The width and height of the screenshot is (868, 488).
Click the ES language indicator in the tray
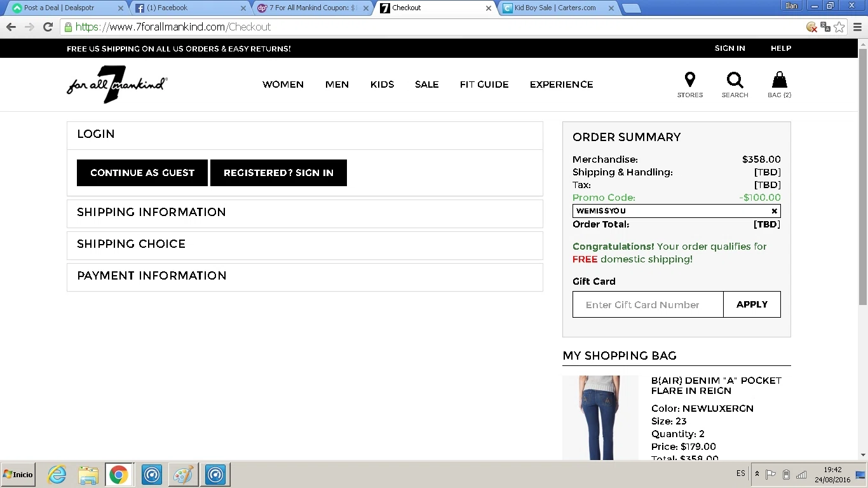740,474
